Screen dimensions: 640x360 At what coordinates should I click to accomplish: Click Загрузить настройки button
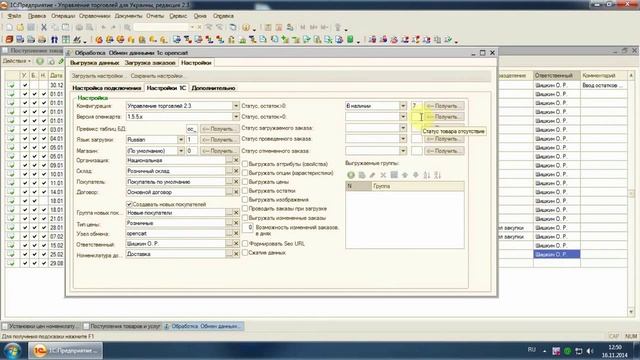click(97, 76)
